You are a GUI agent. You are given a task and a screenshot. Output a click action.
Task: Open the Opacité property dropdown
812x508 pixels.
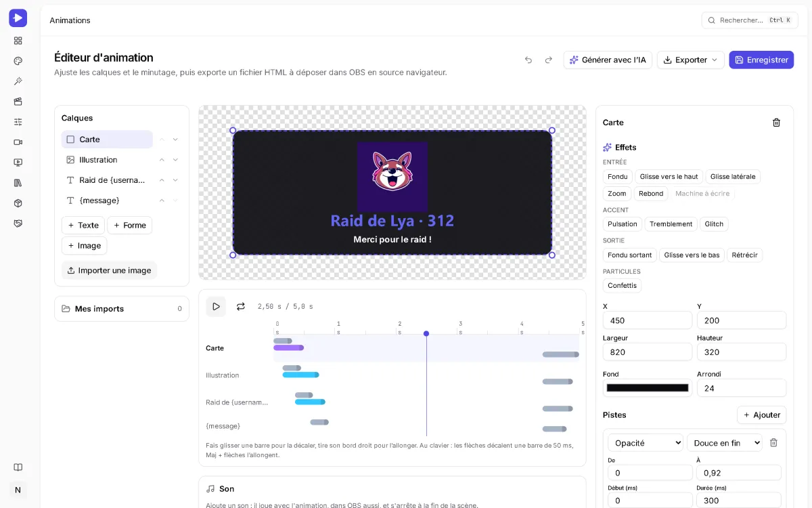[646, 443]
